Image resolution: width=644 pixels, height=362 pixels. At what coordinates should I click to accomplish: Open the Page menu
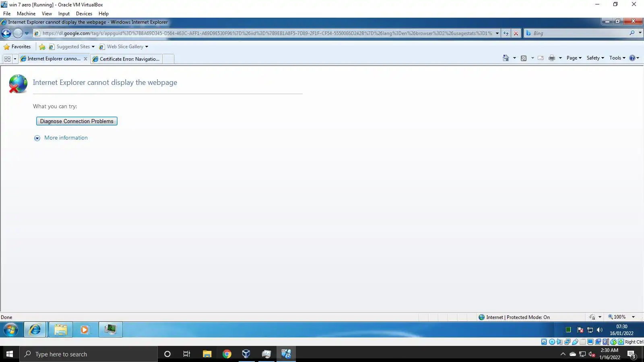[574, 58]
